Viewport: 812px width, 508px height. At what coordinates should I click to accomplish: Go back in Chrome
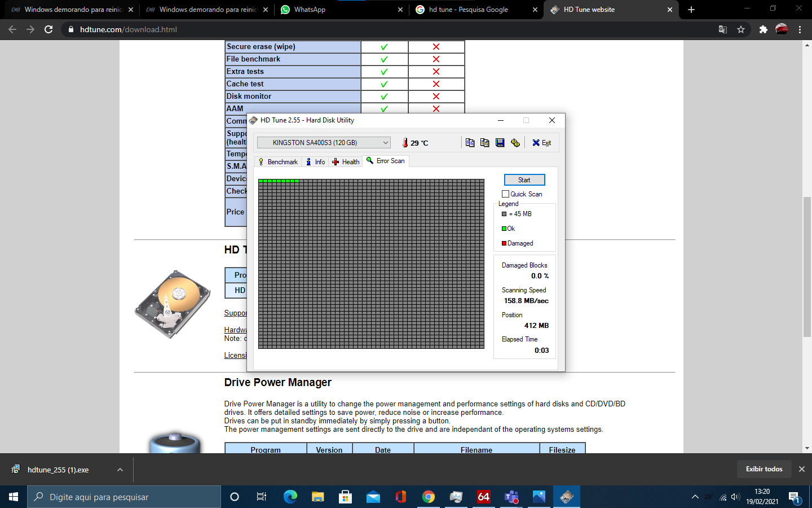[12, 29]
